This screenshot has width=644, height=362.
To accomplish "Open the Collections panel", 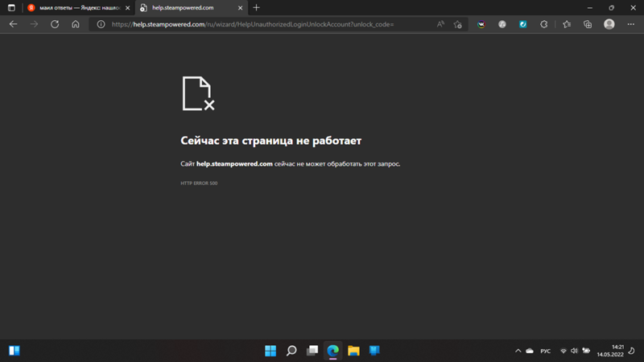I will (588, 24).
